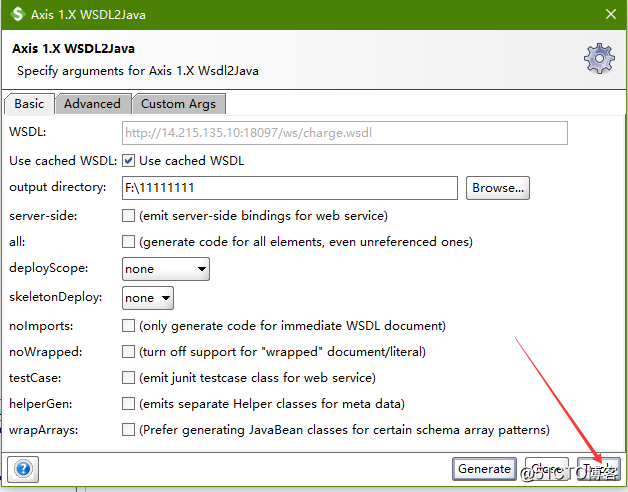
Task: Click the gear settings icon
Action: tap(599, 58)
